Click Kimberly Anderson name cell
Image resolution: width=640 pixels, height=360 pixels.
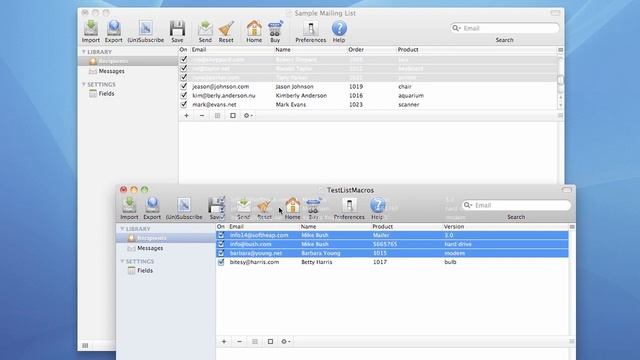301,96
